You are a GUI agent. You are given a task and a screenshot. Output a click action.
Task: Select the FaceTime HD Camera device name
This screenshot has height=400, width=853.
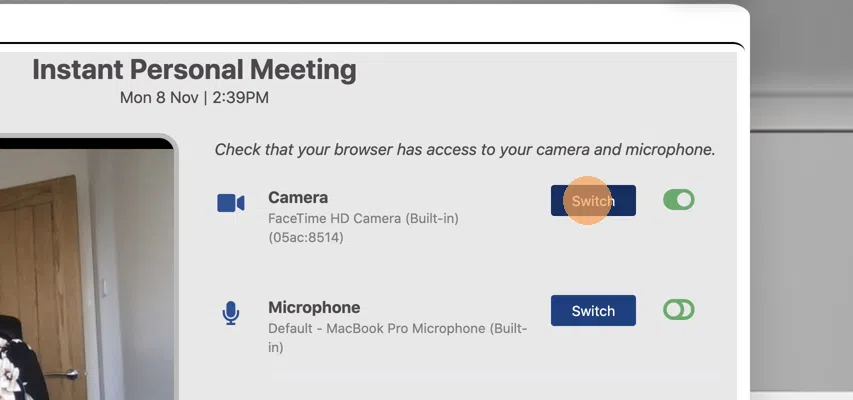363,219
